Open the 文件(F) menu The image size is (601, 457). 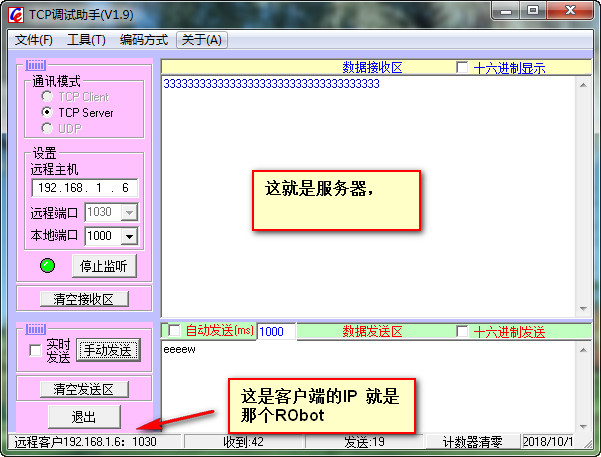tap(34, 40)
